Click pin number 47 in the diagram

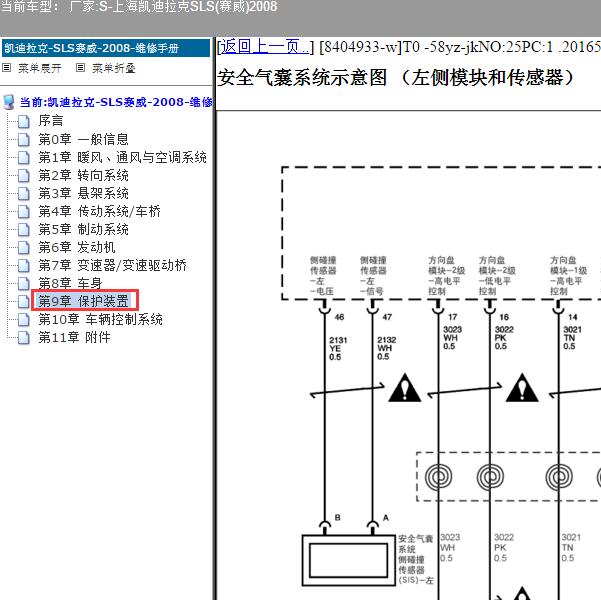[387, 317]
